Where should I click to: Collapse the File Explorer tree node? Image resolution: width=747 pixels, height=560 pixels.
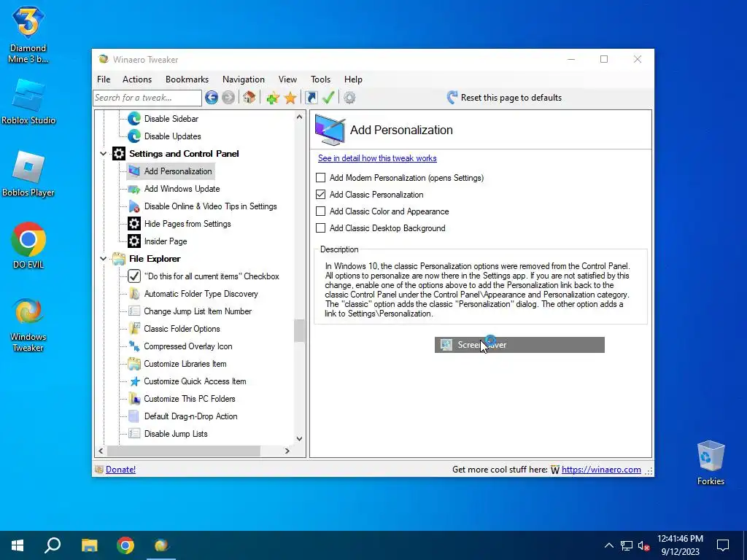click(x=103, y=259)
